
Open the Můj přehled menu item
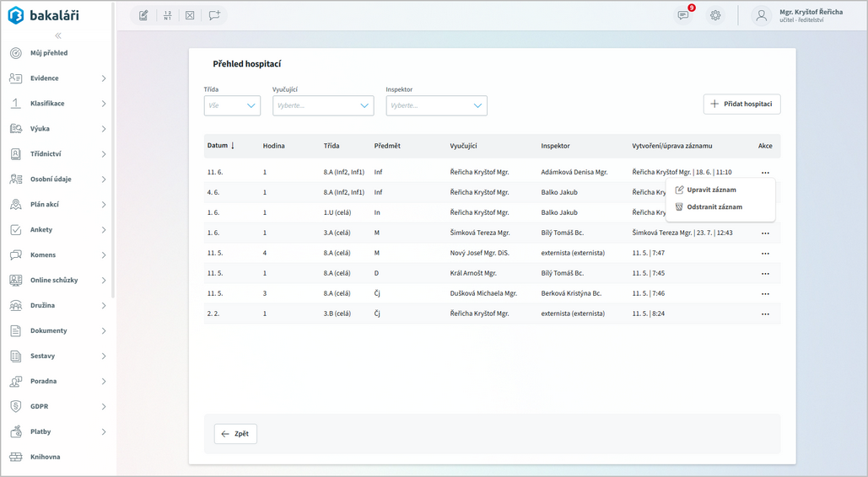tap(49, 53)
